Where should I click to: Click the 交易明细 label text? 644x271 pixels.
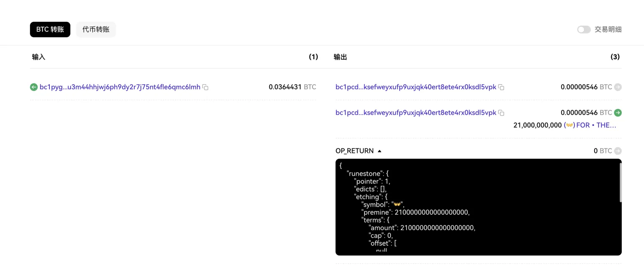point(608,30)
